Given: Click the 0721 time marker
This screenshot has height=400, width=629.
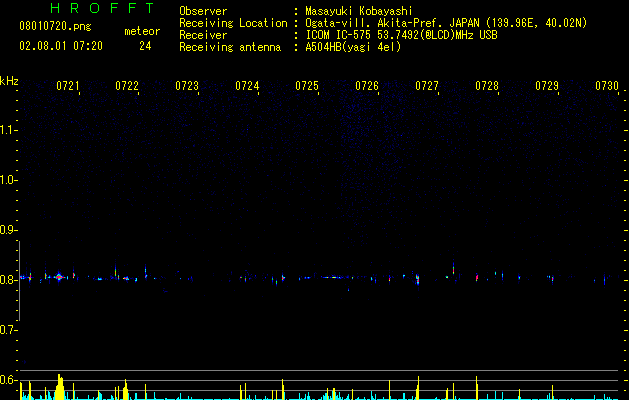Looking at the screenshot, I should tap(67, 86).
